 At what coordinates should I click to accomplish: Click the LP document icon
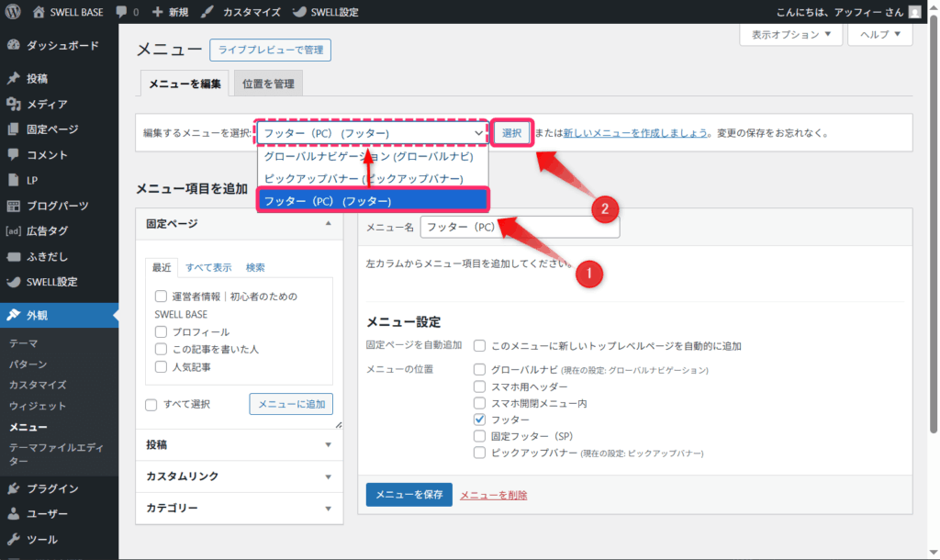[14, 180]
